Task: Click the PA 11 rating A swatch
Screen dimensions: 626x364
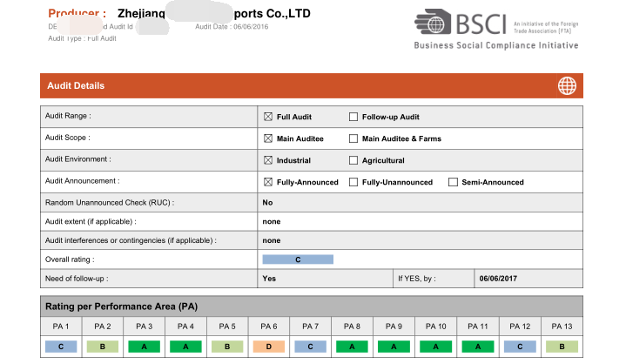Action: [x=478, y=347]
